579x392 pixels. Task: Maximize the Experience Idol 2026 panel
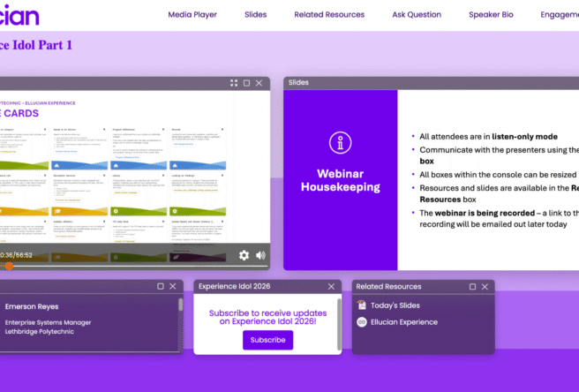(317, 286)
